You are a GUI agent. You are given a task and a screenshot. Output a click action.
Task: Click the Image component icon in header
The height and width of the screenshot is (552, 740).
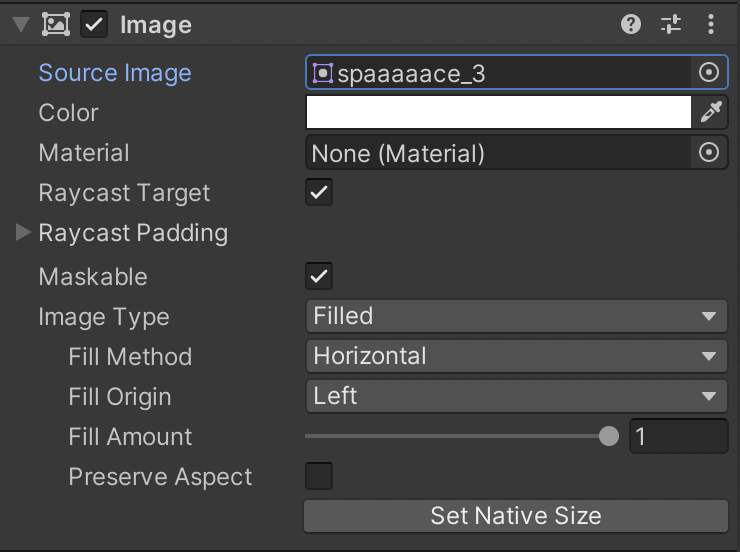click(55, 25)
